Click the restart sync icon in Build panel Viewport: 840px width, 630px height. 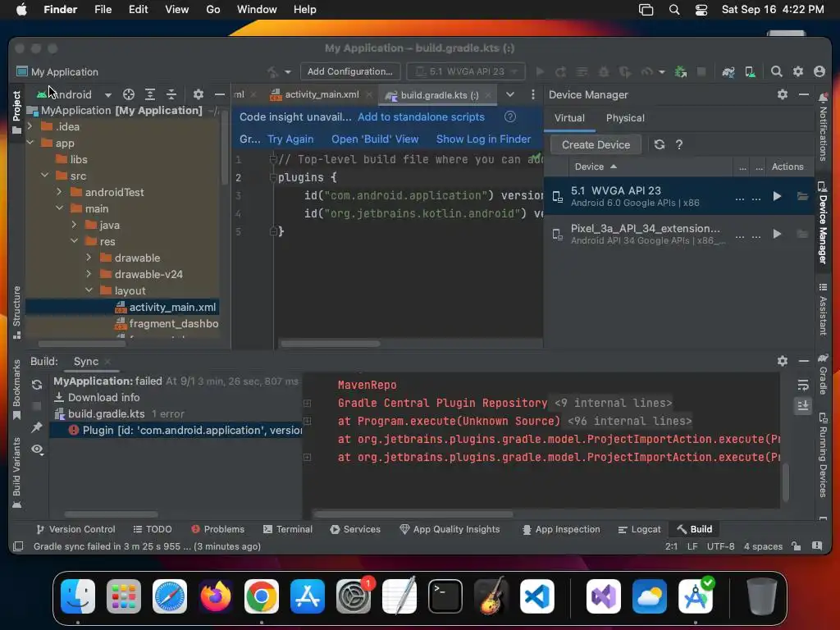[37, 385]
